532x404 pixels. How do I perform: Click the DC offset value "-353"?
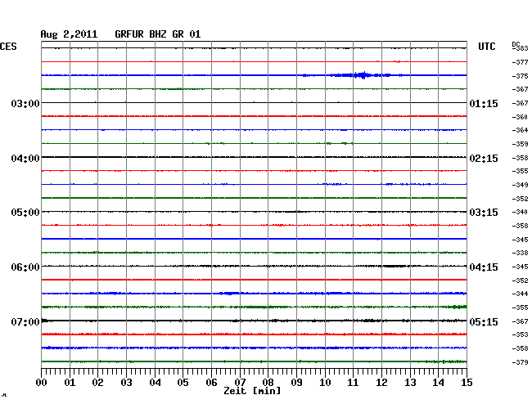click(520, 334)
